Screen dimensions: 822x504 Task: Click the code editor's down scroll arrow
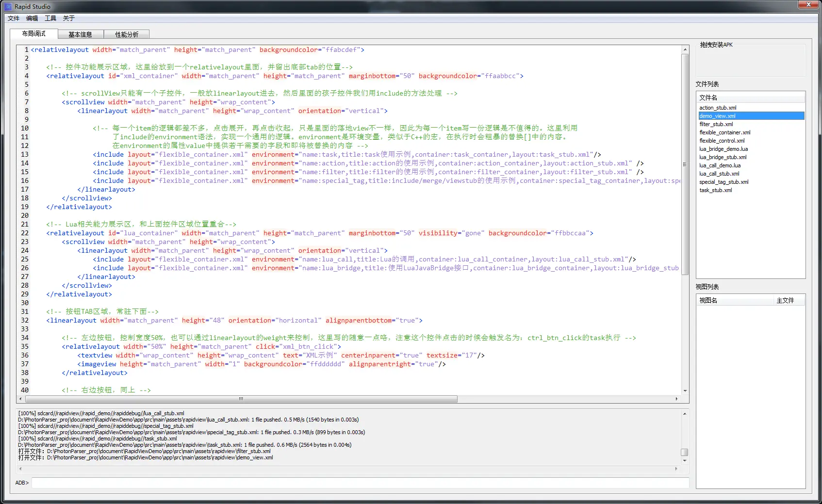click(x=685, y=391)
